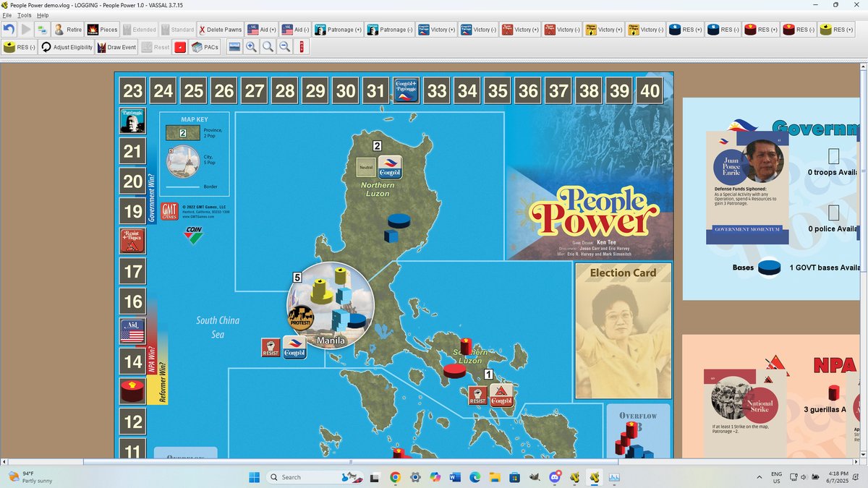Click the red NPA Victory (-) button
Viewport: 868px width, 488px height.
563,30
